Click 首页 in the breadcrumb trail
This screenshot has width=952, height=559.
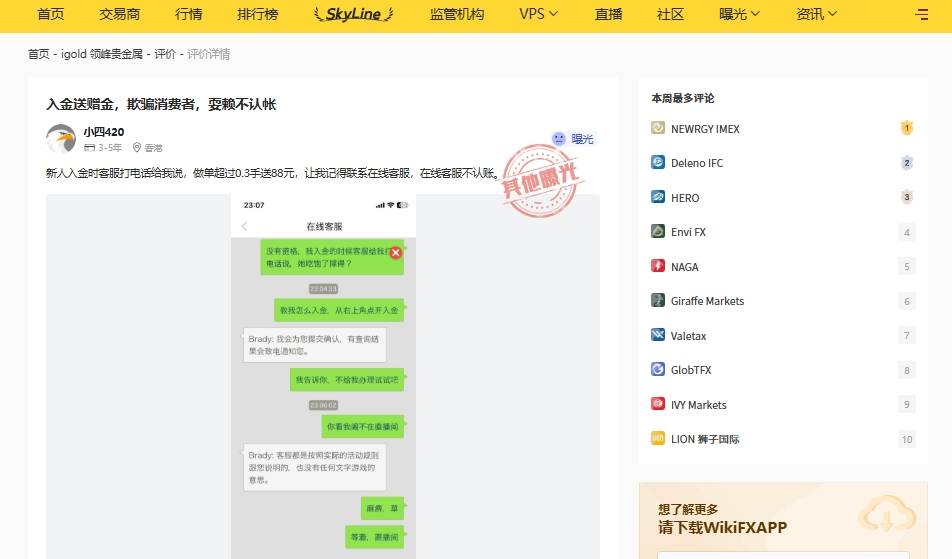click(38, 54)
